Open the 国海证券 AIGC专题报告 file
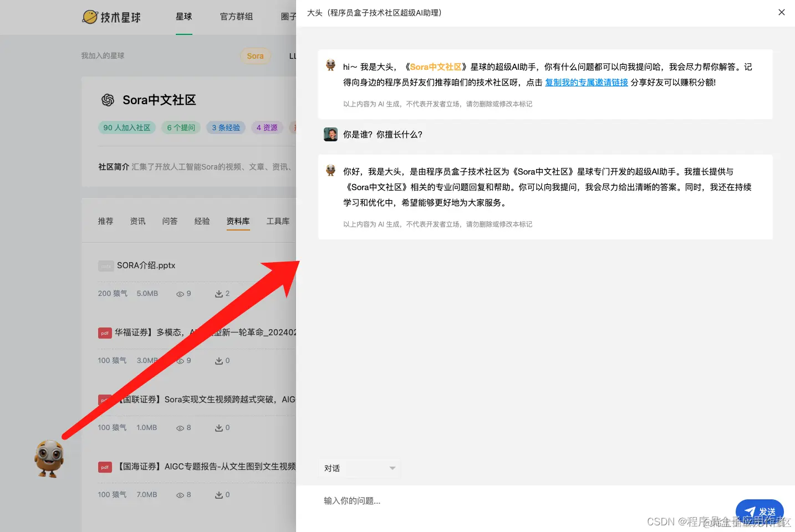 coord(207,467)
